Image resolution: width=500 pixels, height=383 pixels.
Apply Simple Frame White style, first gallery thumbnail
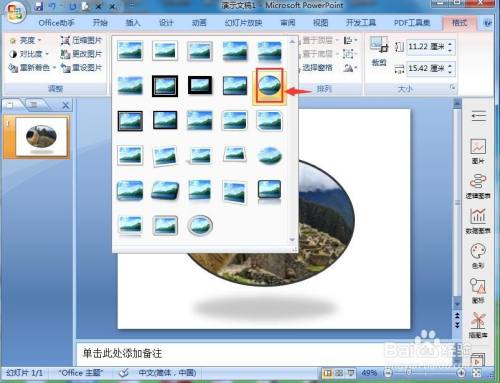coord(130,51)
